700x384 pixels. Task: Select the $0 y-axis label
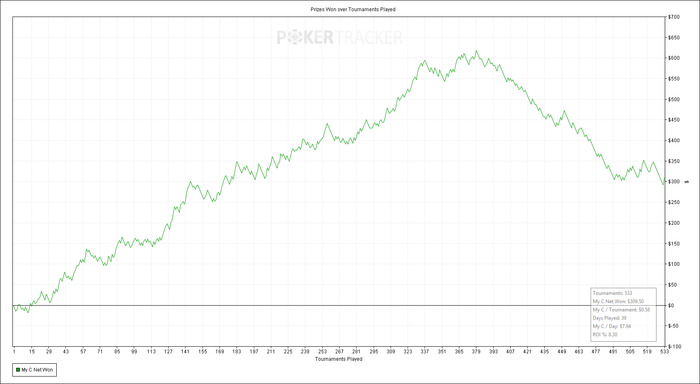(672, 305)
